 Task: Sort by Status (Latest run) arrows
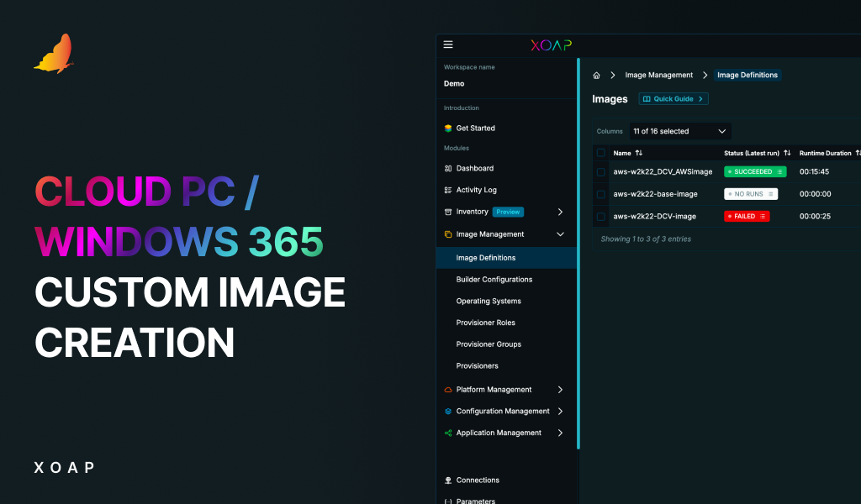pyautogui.click(x=787, y=153)
